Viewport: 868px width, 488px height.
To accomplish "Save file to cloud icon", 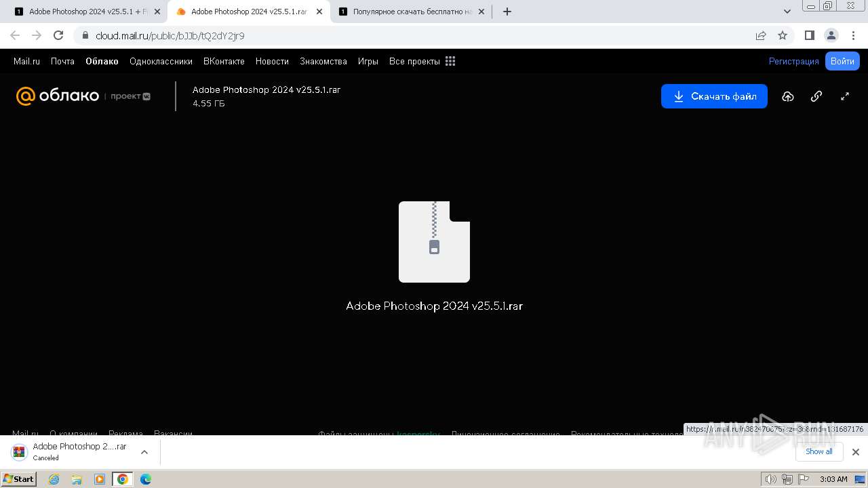I will (787, 96).
